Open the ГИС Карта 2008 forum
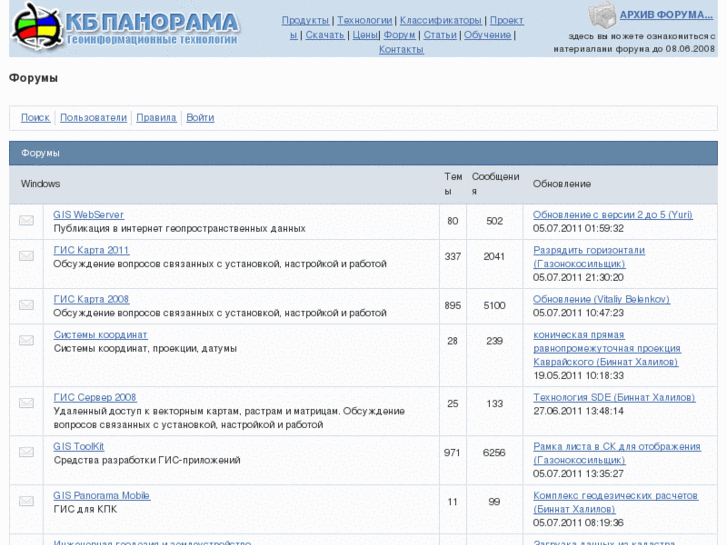This screenshot has height=545, width=727. coord(91,299)
